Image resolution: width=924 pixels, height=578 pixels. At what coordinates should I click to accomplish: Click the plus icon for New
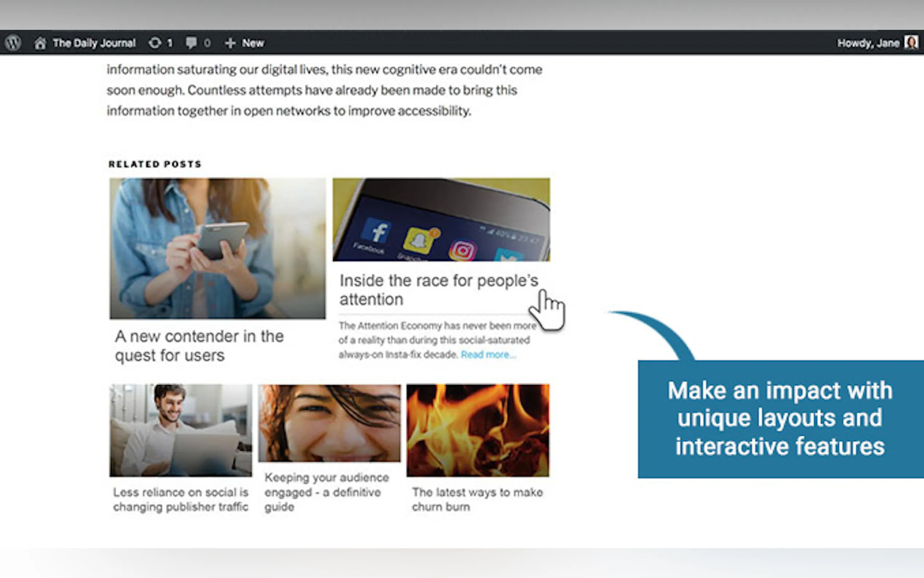pos(230,43)
